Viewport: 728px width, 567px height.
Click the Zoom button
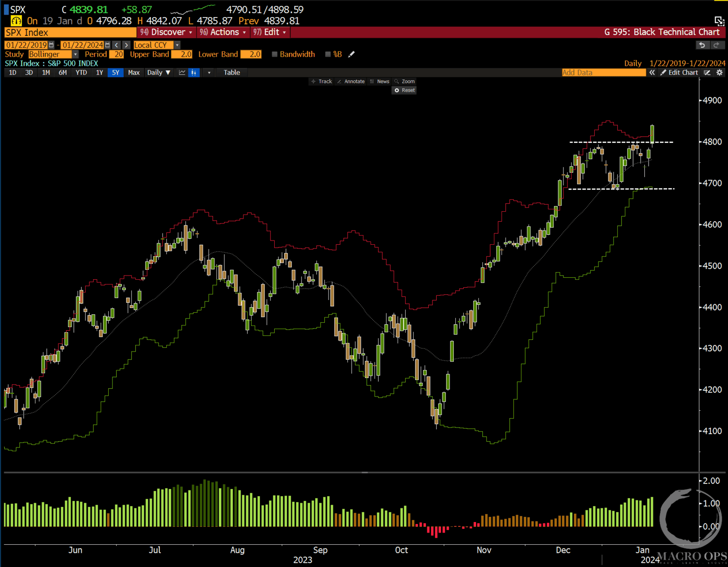pos(405,81)
